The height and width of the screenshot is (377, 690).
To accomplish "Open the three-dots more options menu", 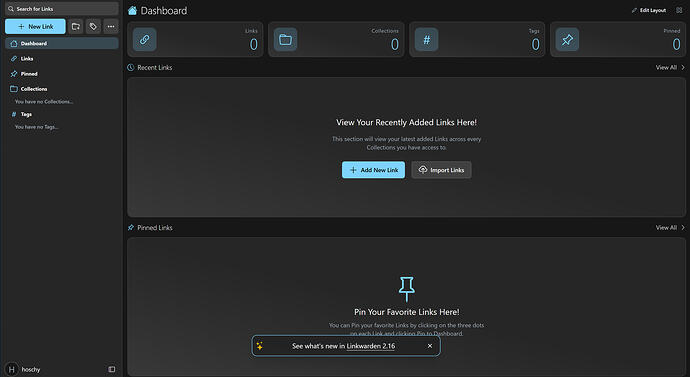I will click(111, 26).
